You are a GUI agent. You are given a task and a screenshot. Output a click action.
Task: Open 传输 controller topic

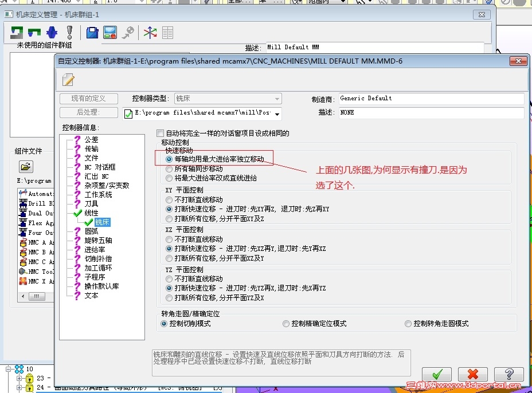point(91,148)
